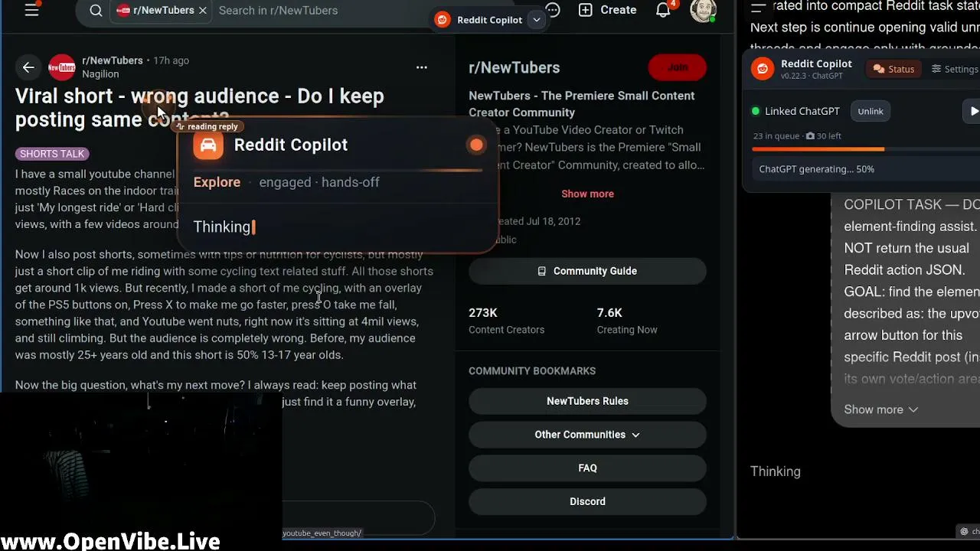Select the SHORTS TALK flair tag
Screen dimensions: 980x551
pos(52,154)
